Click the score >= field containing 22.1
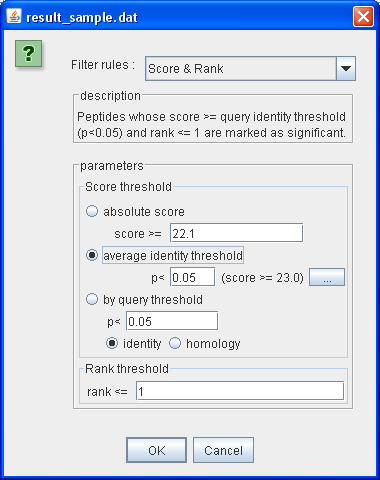Viewport: 380px width, 480px height. tap(236, 233)
